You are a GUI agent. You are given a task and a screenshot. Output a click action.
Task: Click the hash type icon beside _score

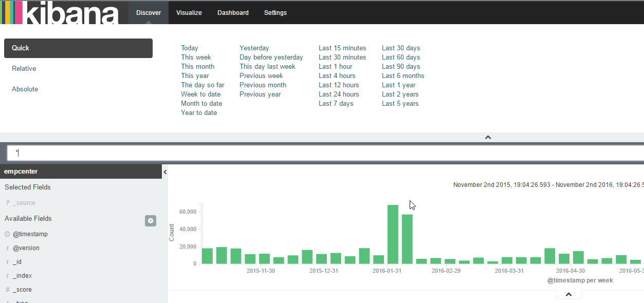(x=7, y=290)
